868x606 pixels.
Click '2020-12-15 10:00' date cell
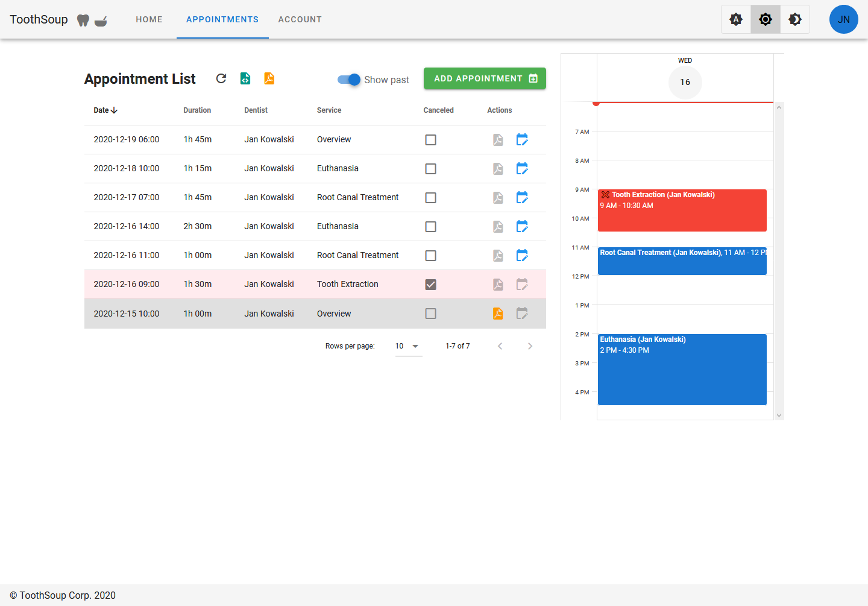point(127,314)
